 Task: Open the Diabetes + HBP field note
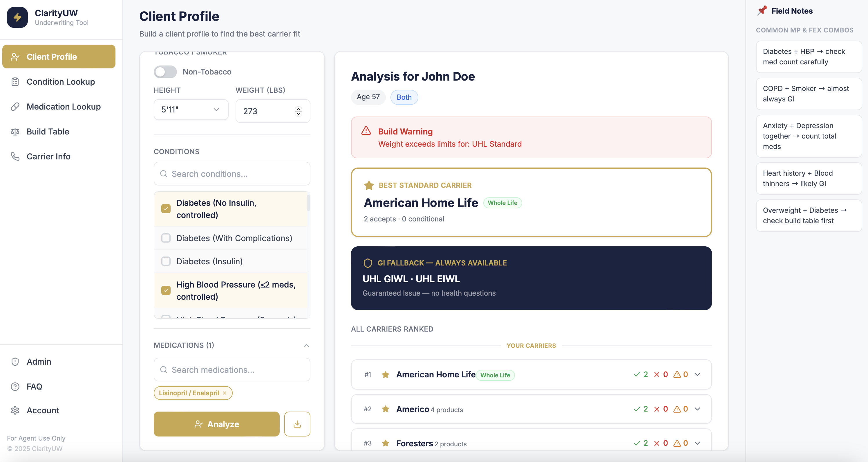point(809,57)
